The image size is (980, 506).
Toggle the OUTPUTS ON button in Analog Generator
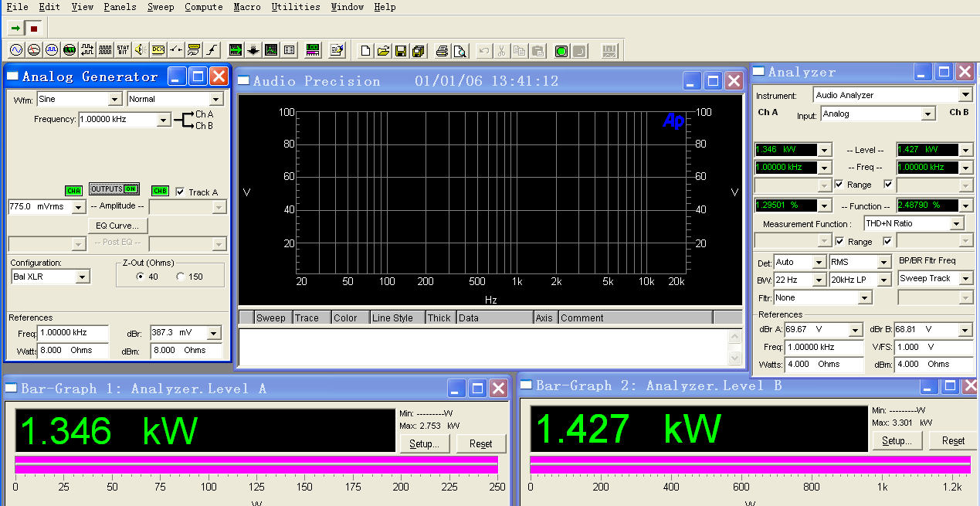[114, 189]
